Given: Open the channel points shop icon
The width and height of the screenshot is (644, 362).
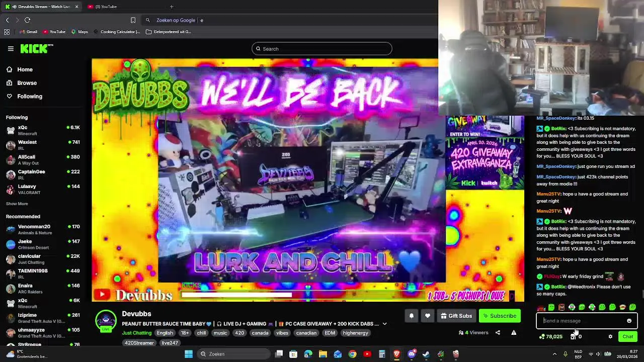Looking at the screenshot, I should tap(573, 336).
